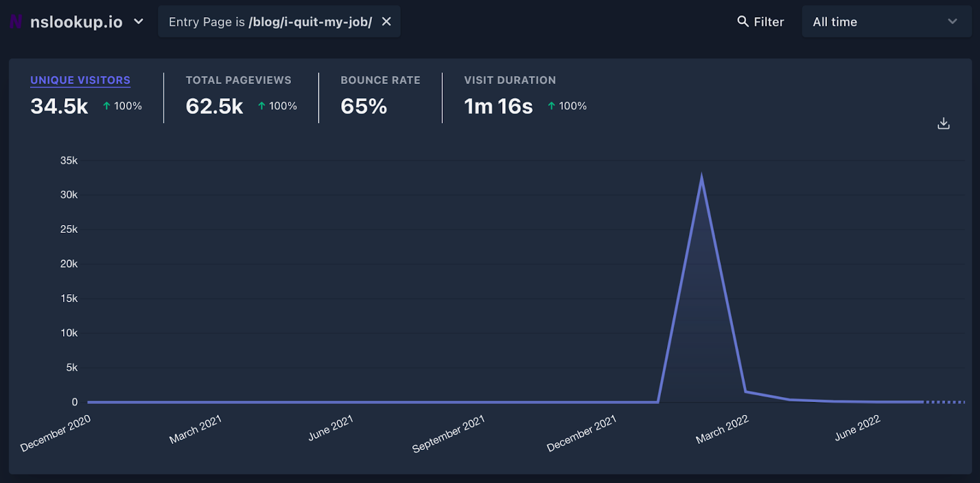980x483 pixels.
Task: Click the 65% bounce rate value
Action: pos(364,106)
